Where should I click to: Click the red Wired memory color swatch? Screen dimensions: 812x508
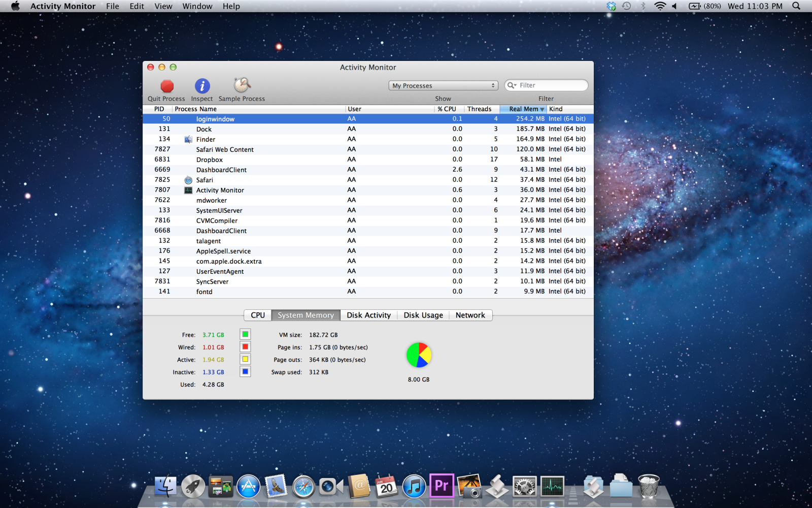[245, 347]
